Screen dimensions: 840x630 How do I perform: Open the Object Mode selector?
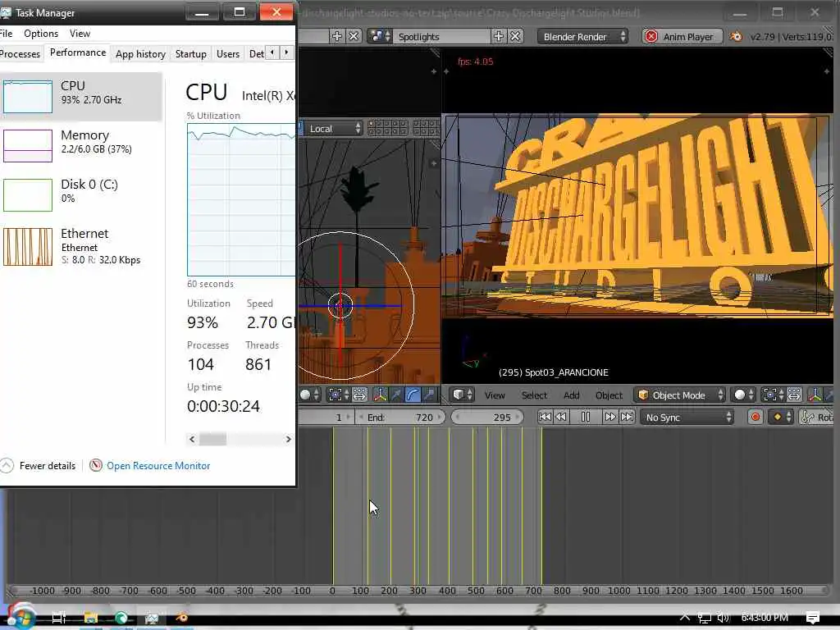click(x=680, y=395)
